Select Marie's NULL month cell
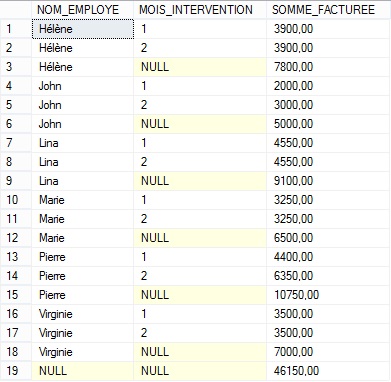 200,238
